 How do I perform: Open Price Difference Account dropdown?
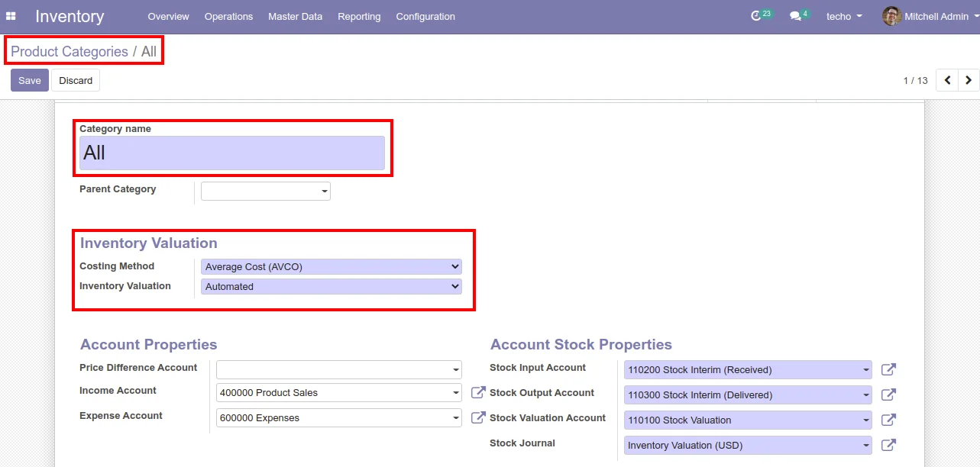(x=339, y=369)
